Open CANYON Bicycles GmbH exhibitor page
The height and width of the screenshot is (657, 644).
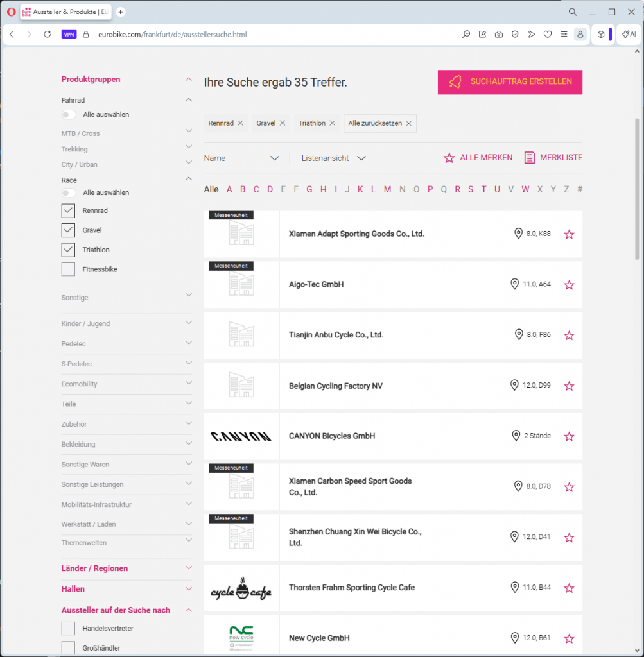point(332,436)
